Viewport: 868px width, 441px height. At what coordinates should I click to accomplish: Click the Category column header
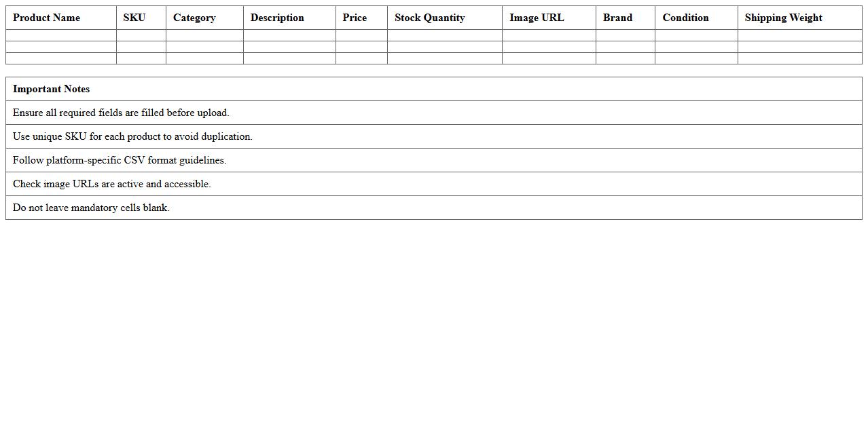pyautogui.click(x=194, y=18)
